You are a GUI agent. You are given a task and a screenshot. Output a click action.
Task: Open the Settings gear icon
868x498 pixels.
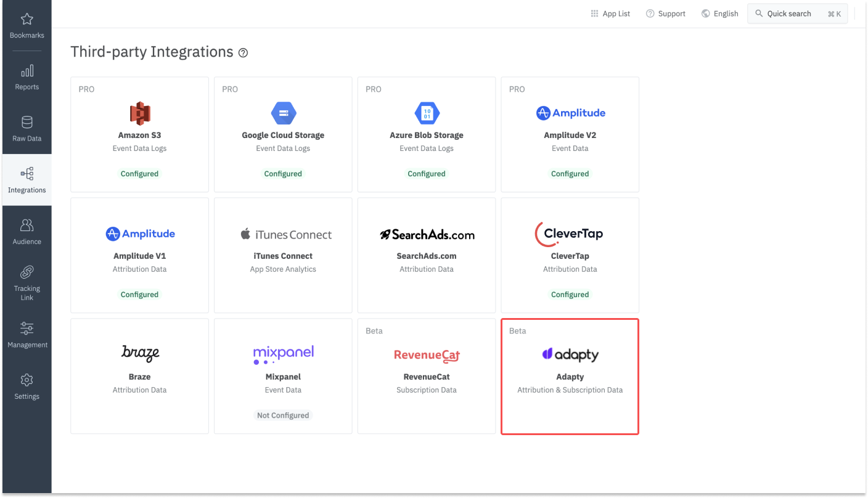(x=27, y=380)
